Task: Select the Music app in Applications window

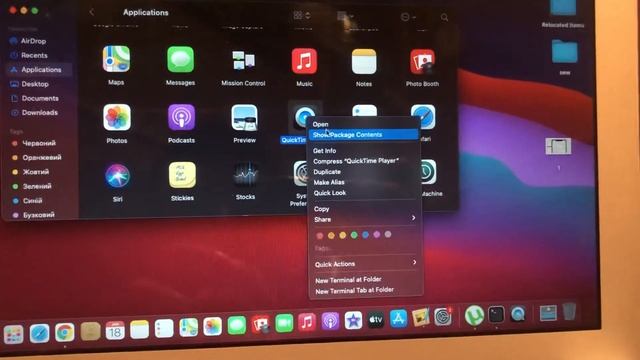Action: (304, 61)
